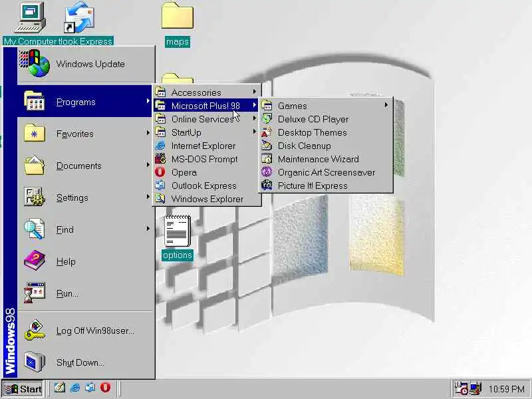Screen dimensions: 532x399
Task: Click the Documents folder icon
Action: click(35, 165)
